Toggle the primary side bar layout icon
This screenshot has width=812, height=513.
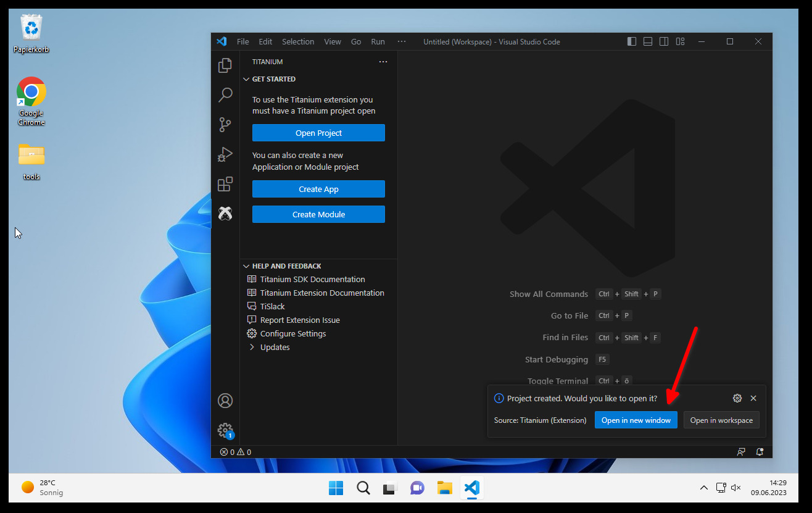pyautogui.click(x=632, y=41)
